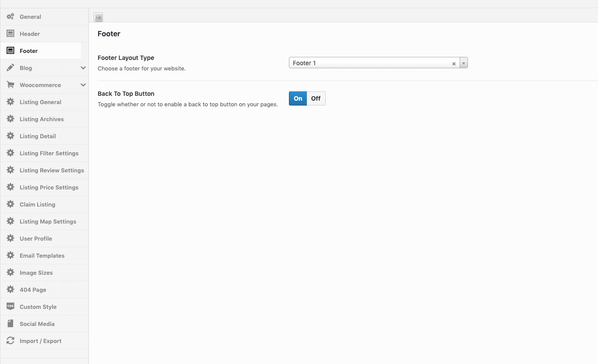
Task: Click the General gears icon in sidebar
Action: [11, 17]
